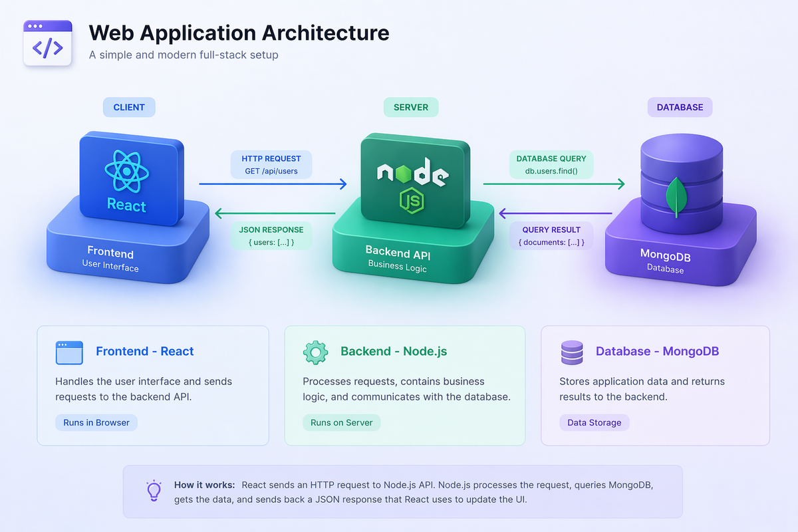Viewport: 798px width, 532px height.
Task: Click 'Handles the user interface and sends' description
Action: pyautogui.click(x=144, y=382)
